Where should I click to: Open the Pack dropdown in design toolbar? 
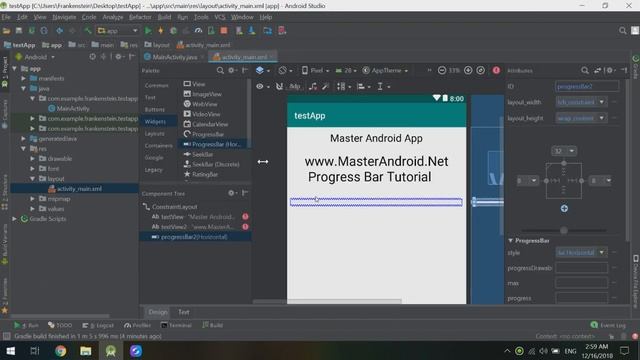click(x=344, y=87)
